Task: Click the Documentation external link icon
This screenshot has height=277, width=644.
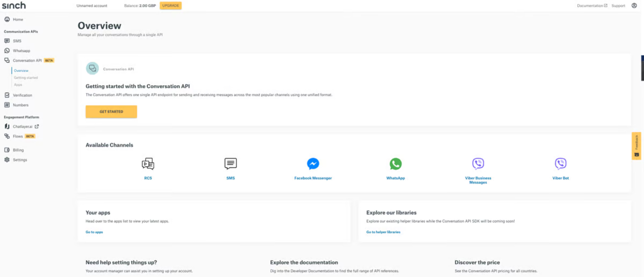Action: (x=606, y=6)
